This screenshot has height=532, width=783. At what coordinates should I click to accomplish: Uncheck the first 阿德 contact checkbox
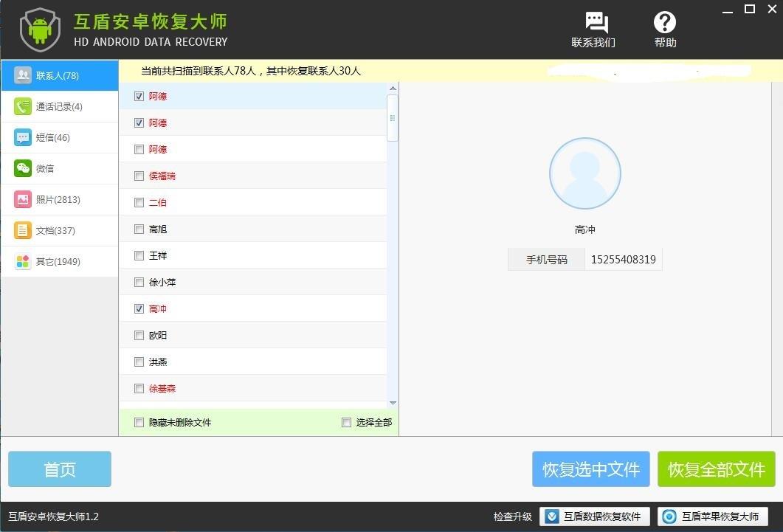[139, 96]
